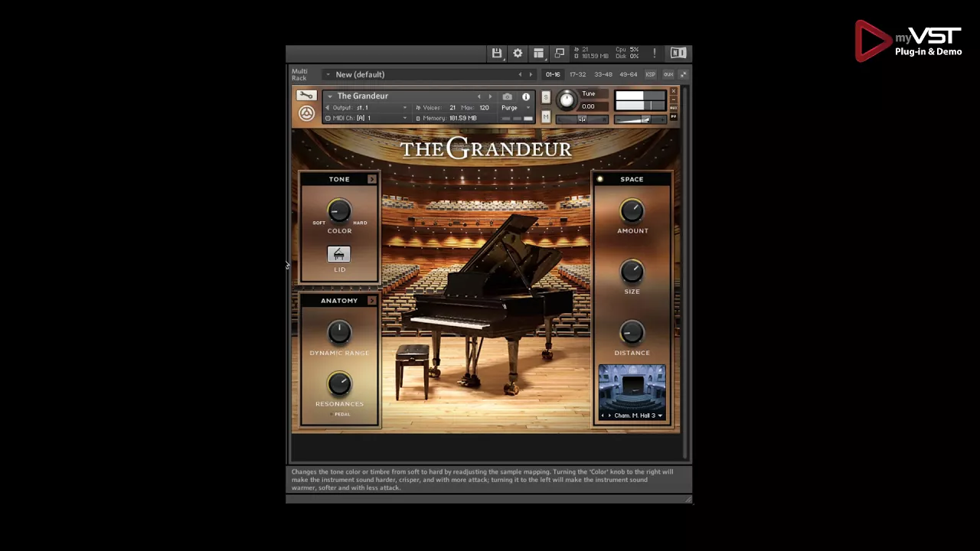980x551 pixels.
Task: Go to previous multi preset arrow
Action: coord(520,74)
